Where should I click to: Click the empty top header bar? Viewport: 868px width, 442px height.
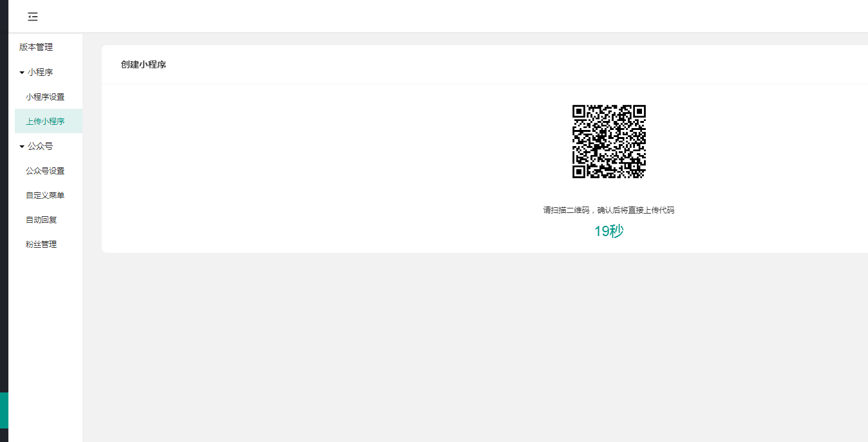[x=451, y=16]
